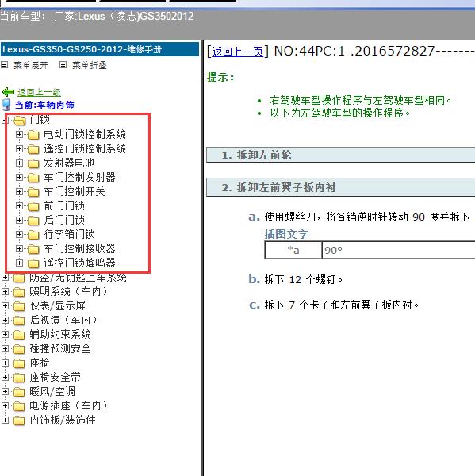Click folder icon of 遥控门锁控制系统
The width and height of the screenshot is (475, 476).
tap(33, 149)
